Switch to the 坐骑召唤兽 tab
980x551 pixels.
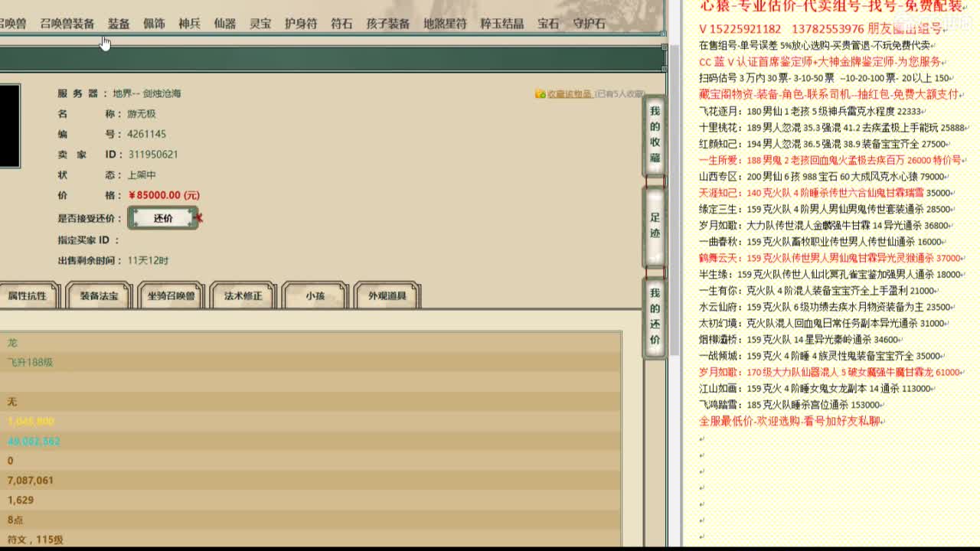pyautogui.click(x=170, y=295)
